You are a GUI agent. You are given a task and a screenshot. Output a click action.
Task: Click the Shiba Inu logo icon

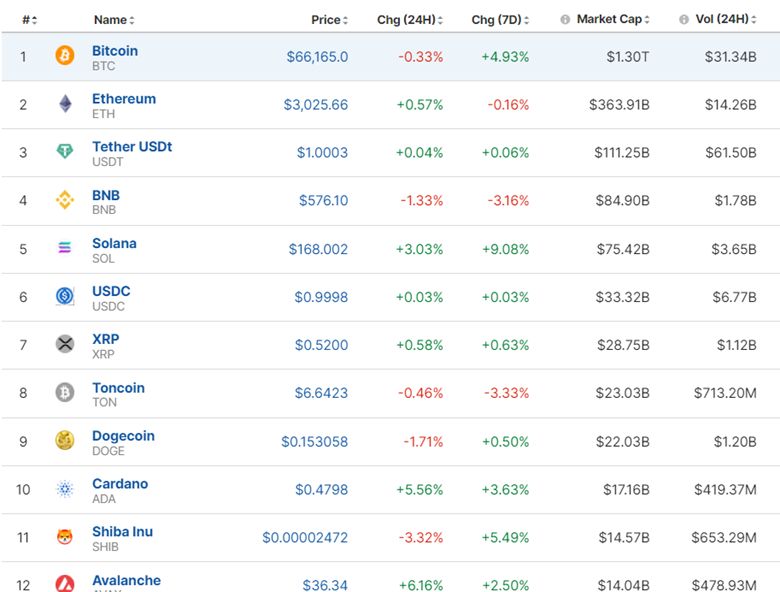click(x=65, y=537)
